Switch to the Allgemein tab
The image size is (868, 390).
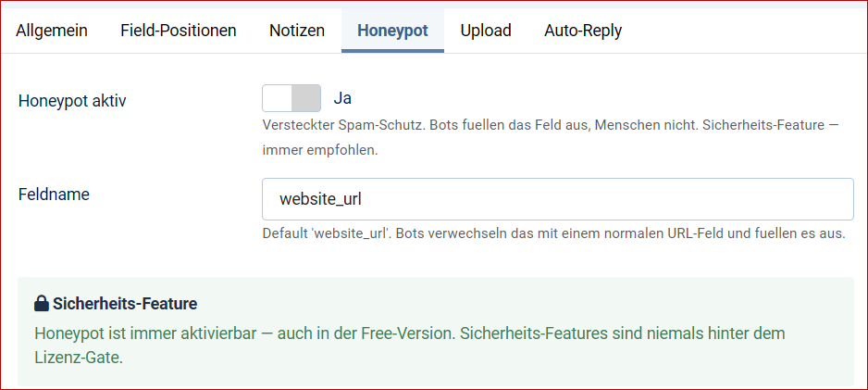pyautogui.click(x=52, y=31)
